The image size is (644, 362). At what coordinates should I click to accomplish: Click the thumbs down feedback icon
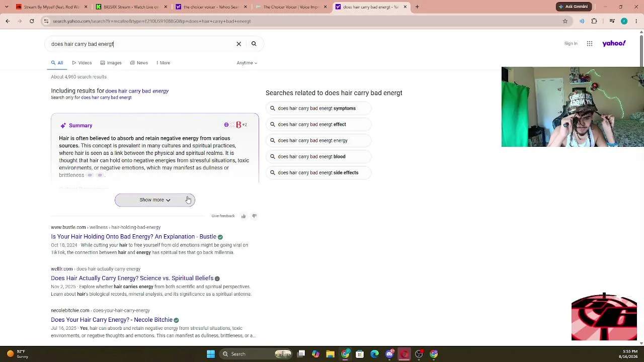click(254, 216)
